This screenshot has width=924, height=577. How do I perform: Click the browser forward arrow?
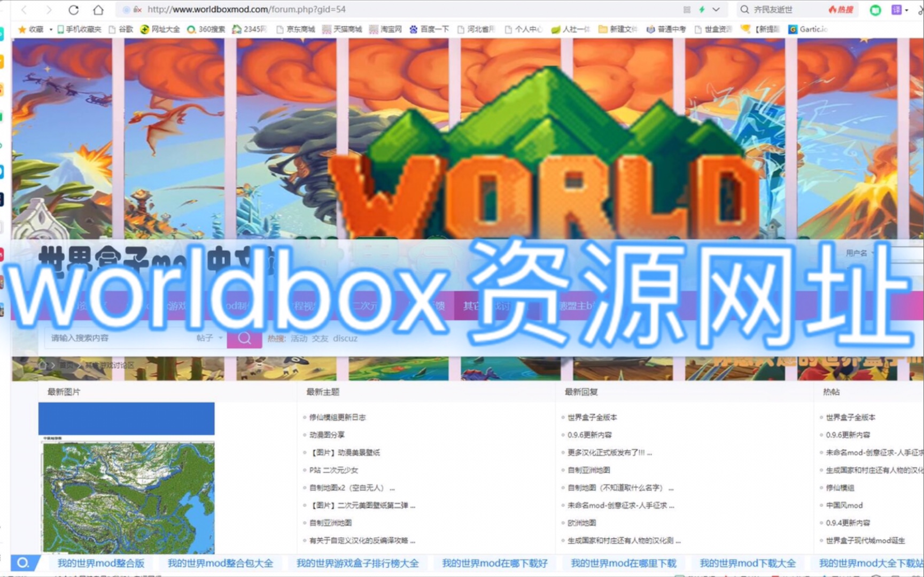(49, 10)
